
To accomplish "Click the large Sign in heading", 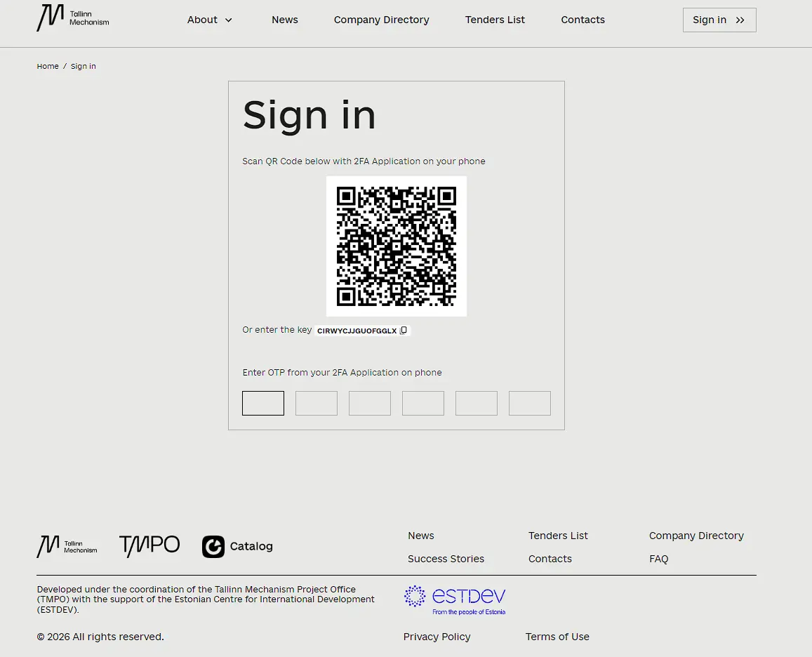I will pos(310,116).
